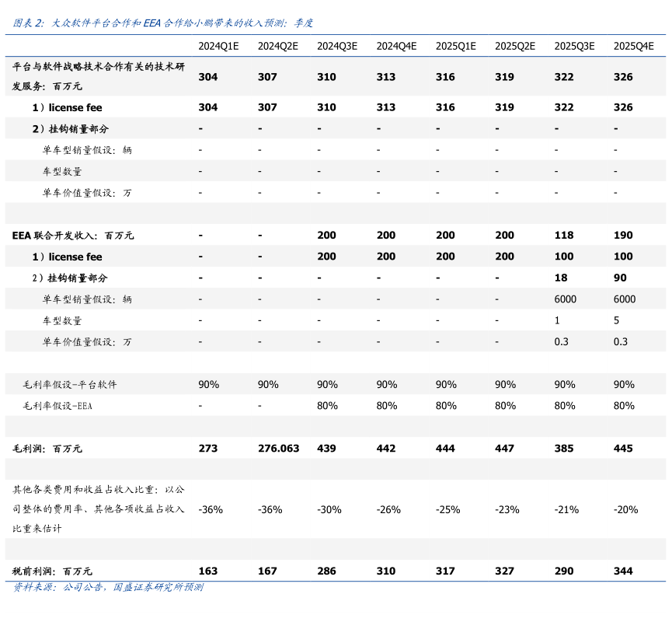Select the 2025Q2E column header

tap(515, 47)
